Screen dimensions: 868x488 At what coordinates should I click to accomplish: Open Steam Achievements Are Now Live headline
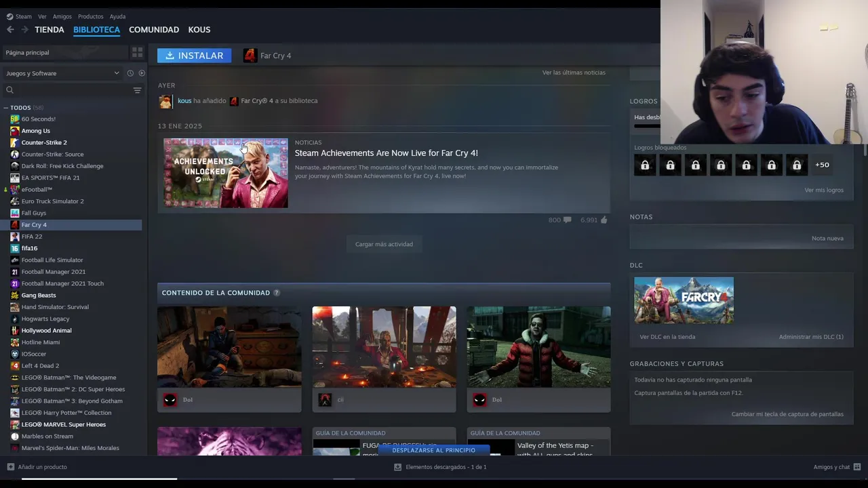click(386, 153)
